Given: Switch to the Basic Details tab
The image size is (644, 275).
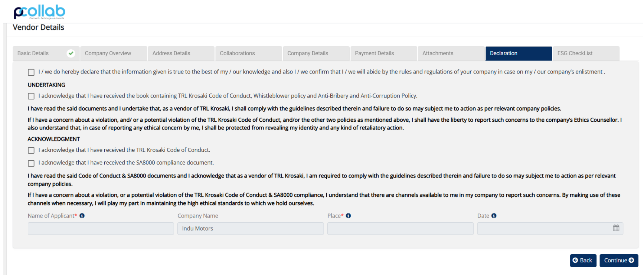Looking at the screenshot, I should 46,53.
